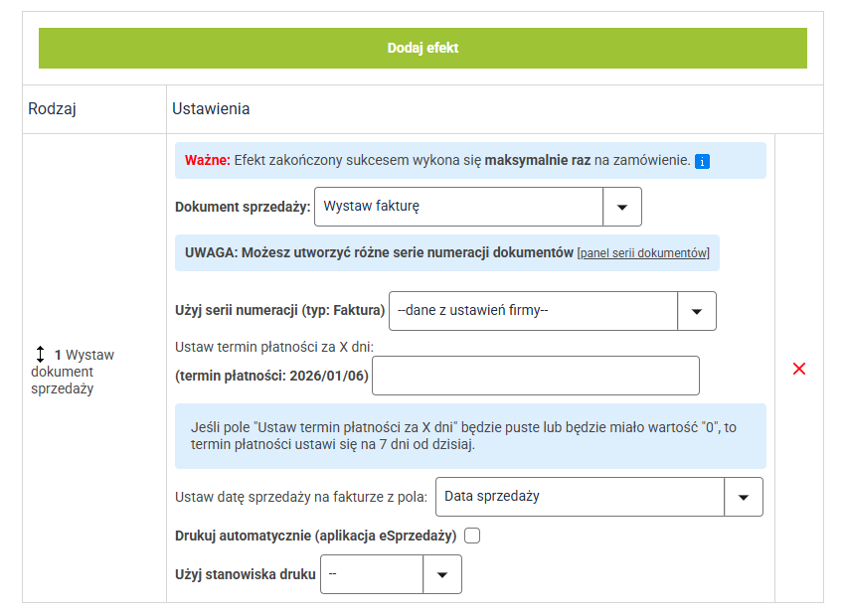The width and height of the screenshot is (845, 616).
Task: Open the panel serii dokumentów link
Action: 643,253
